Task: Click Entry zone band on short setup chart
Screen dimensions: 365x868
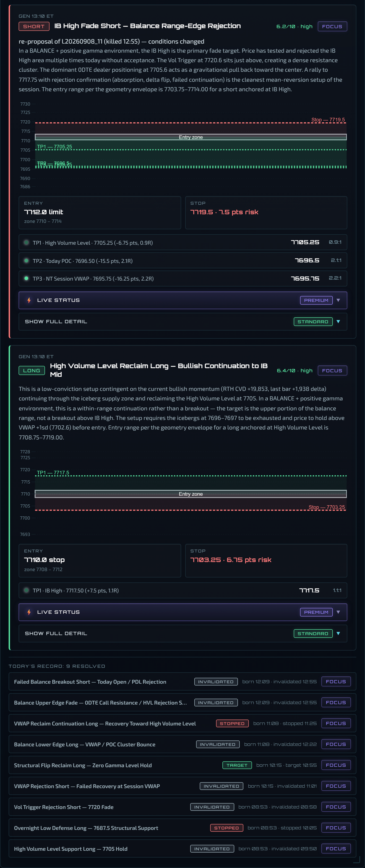Action: [191, 137]
